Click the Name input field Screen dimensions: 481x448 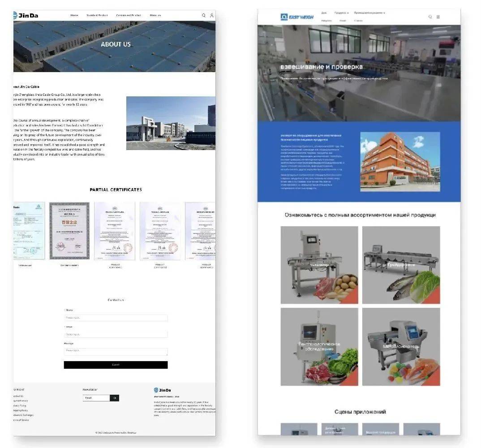(x=116, y=318)
